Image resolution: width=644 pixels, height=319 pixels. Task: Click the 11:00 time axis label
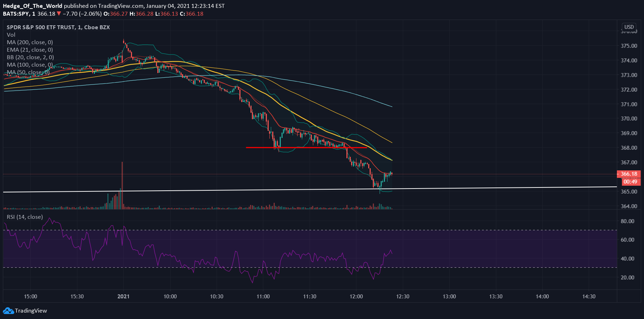[263, 296]
